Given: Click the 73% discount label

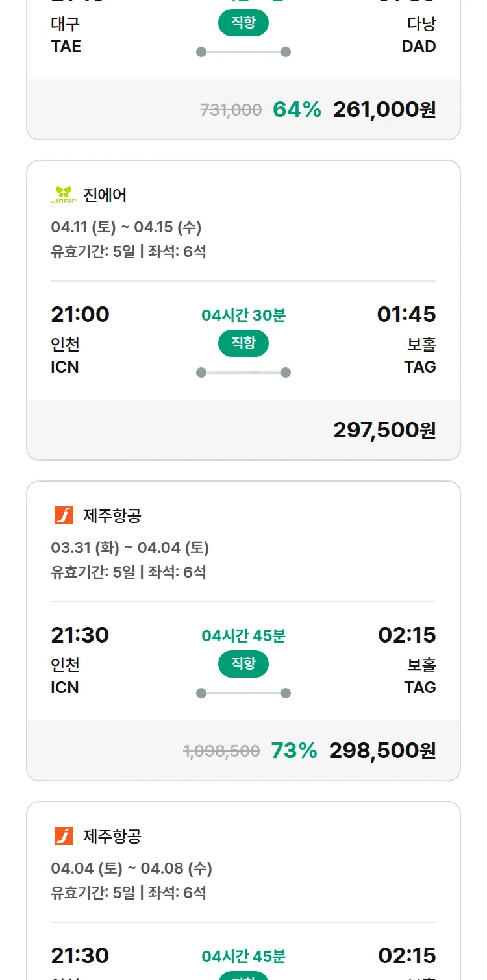Looking at the screenshot, I should 294,751.
